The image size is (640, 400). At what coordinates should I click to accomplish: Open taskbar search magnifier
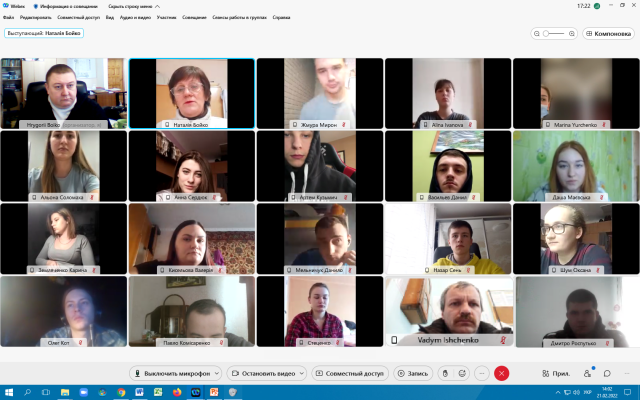click(27, 393)
